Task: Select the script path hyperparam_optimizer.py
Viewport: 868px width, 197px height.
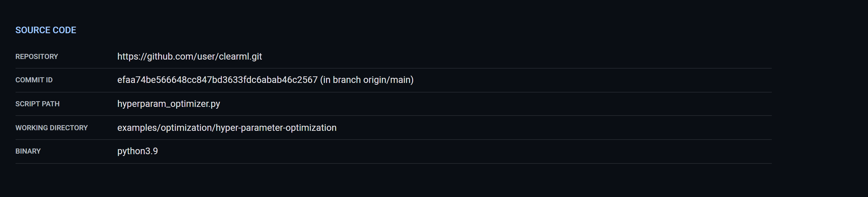Action: click(168, 104)
